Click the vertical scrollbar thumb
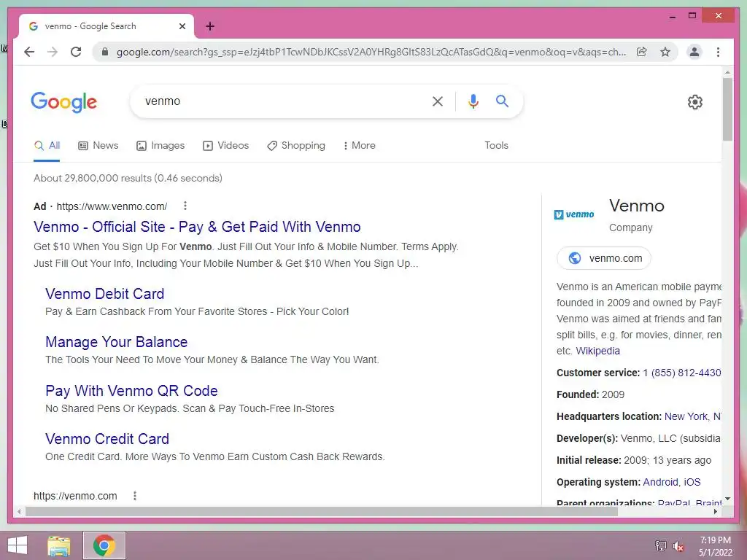The image size is (747, 560). point(727,109)
